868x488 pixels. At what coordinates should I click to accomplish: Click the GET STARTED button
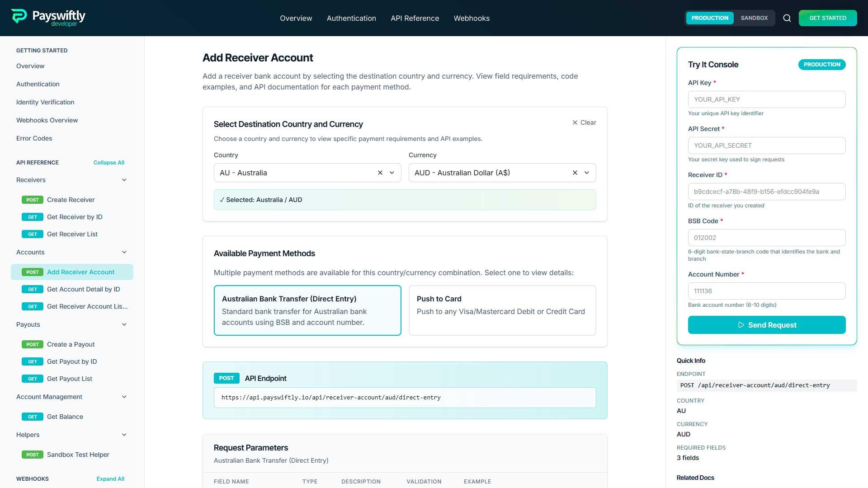(828, 18)
